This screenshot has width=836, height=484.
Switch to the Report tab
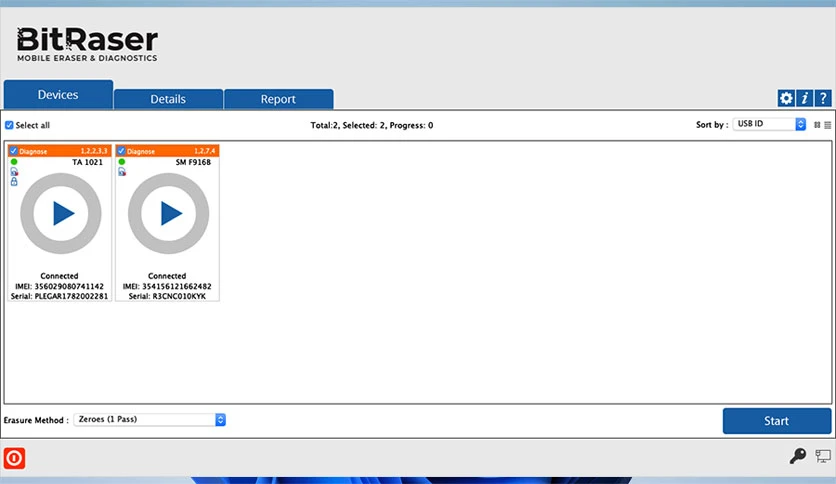coord(278,99)
